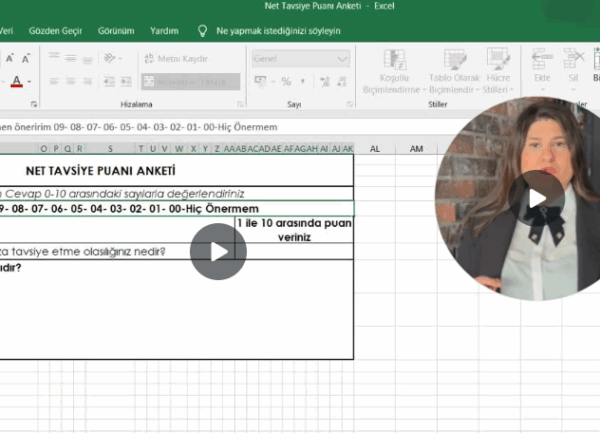Open the Gözden Geçir tab
600x433 pixels.
click(x=55, y=31)
